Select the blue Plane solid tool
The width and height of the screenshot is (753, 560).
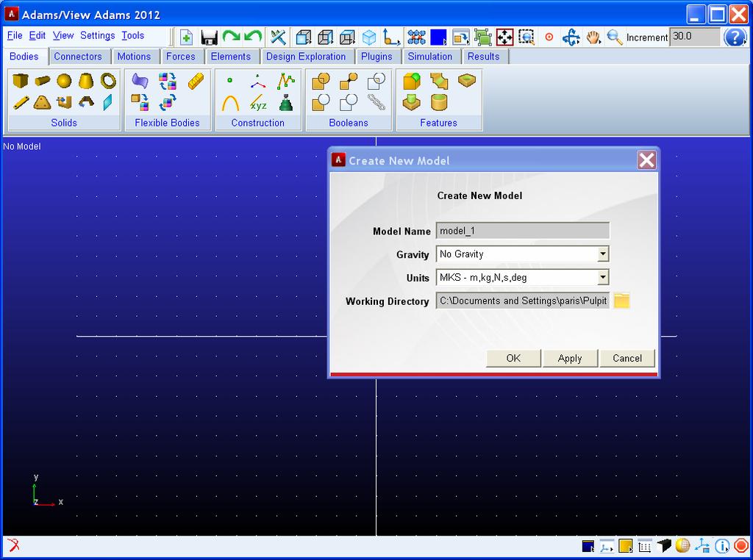(x=108, y=102)
